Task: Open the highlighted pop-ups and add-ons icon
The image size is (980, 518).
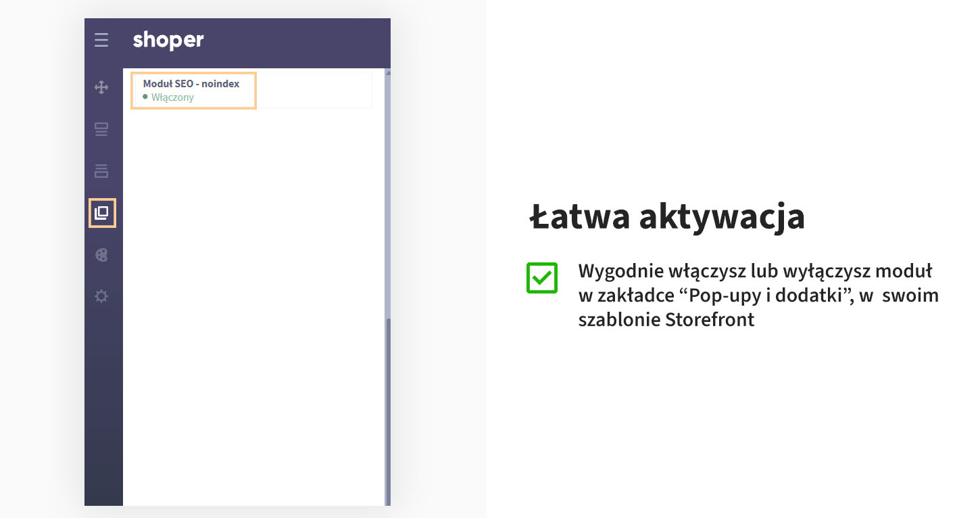Action: 102,213
